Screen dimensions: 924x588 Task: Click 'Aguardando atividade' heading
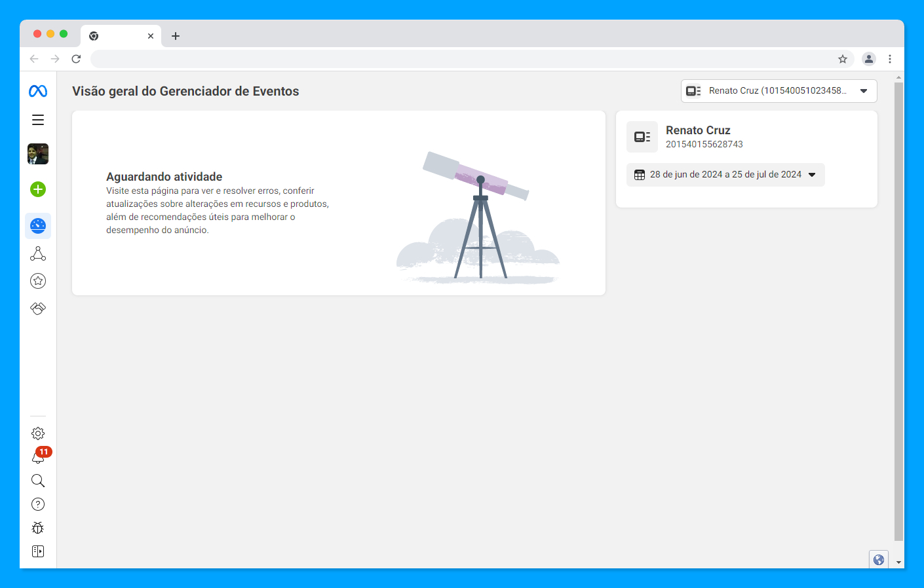164,177
